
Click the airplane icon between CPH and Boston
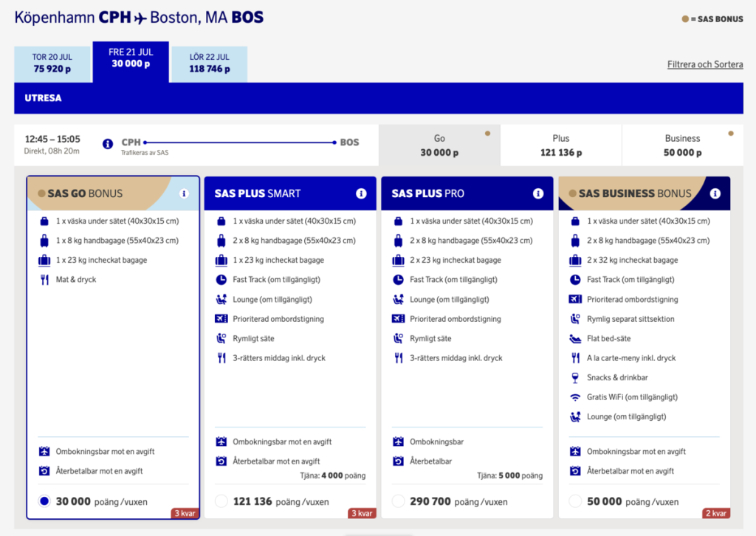140,18
